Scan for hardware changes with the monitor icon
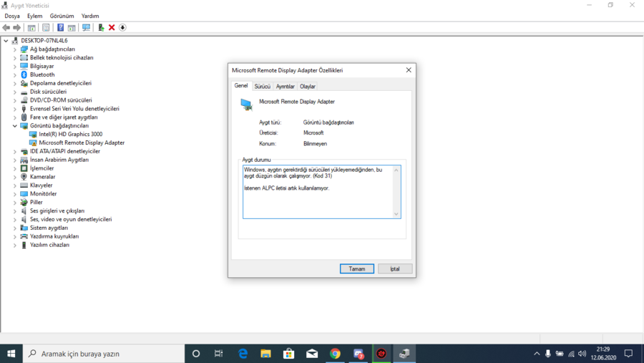Viewport: 644px width, 363px height. (x=86, y=27)
